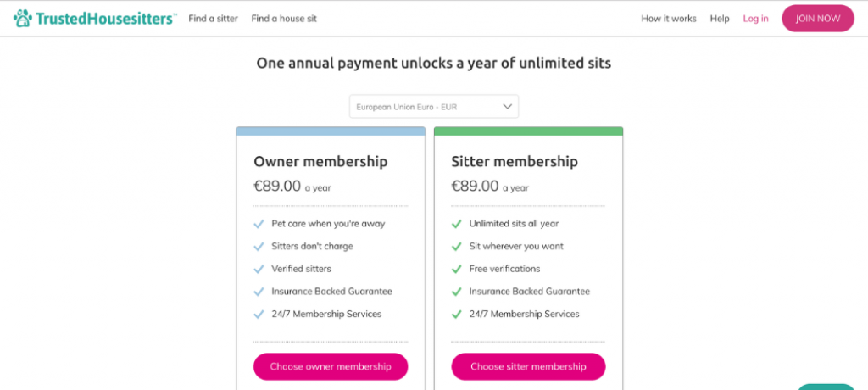The image size is (868, 390).
Task: Open the Help link in header
Action: tap(720, 19)
